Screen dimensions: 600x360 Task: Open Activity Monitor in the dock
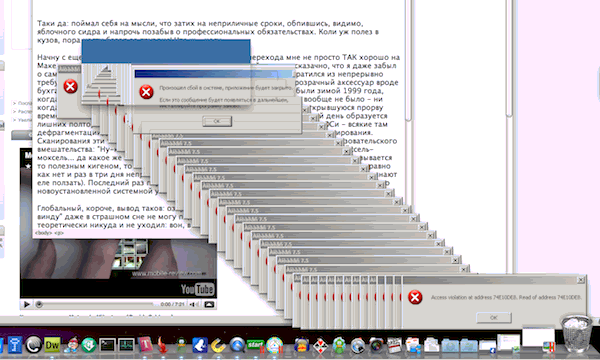coord(126,345)
